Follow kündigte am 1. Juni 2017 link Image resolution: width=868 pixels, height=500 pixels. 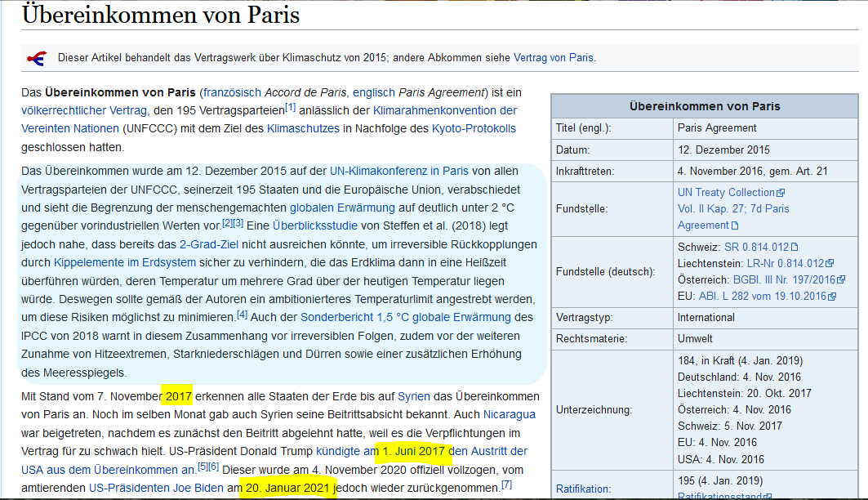click(381, 451)
